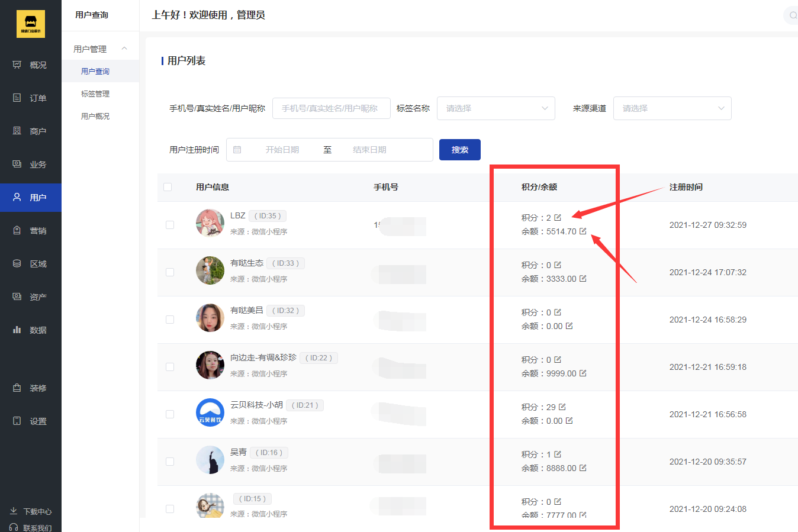The image size is (798, 532).
Task: Check the box for user 云贝科技-小胡
Action: tap(170, 414)
